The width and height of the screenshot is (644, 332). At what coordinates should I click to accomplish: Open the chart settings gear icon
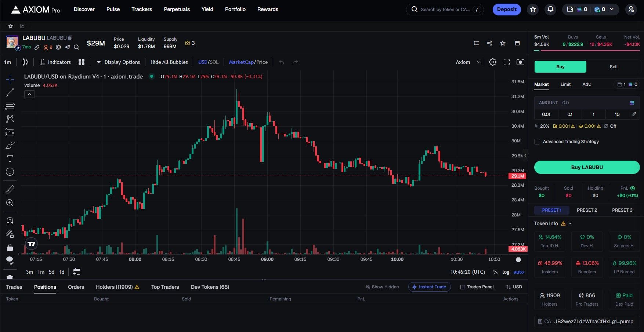(493, 62)
